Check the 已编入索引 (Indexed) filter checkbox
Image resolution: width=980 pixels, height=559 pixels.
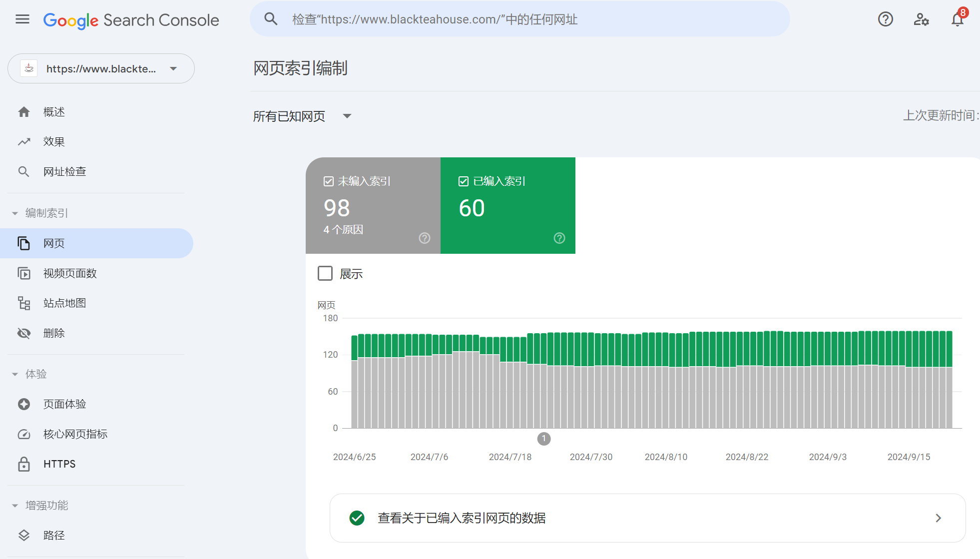[x=464, y=180]
